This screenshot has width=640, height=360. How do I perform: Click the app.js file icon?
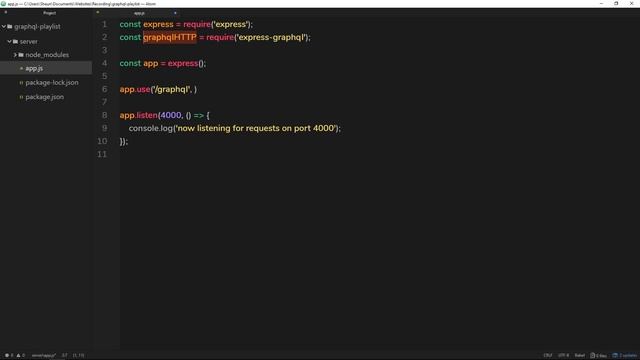coord(21,68)
